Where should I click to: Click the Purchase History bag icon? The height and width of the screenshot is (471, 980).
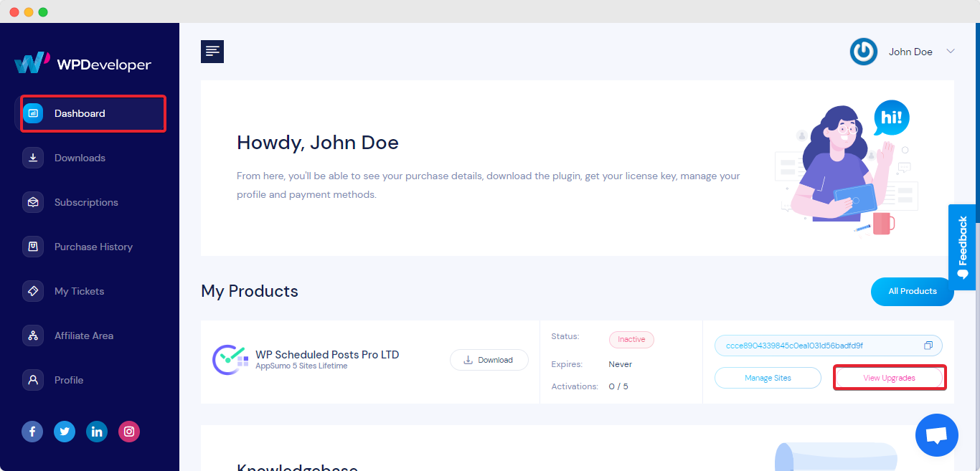click(x=33, y=247)
